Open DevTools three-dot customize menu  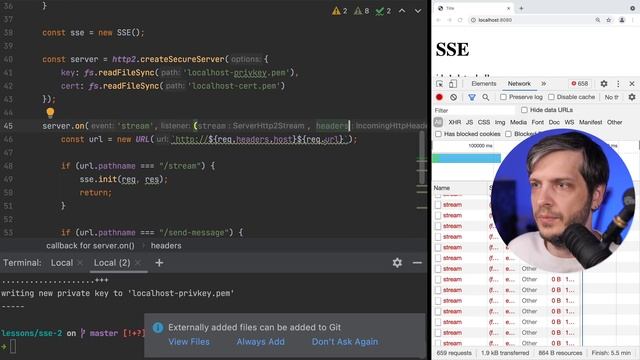618,84
